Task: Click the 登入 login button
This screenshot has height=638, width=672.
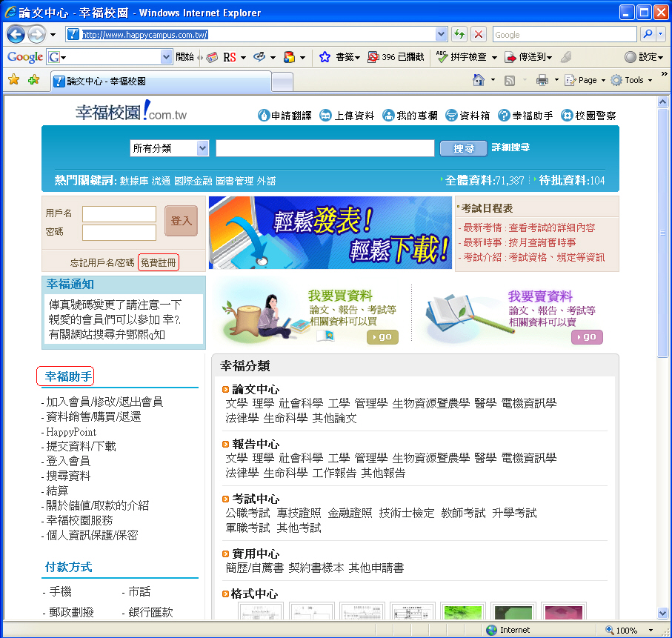Action: point(181,221)
